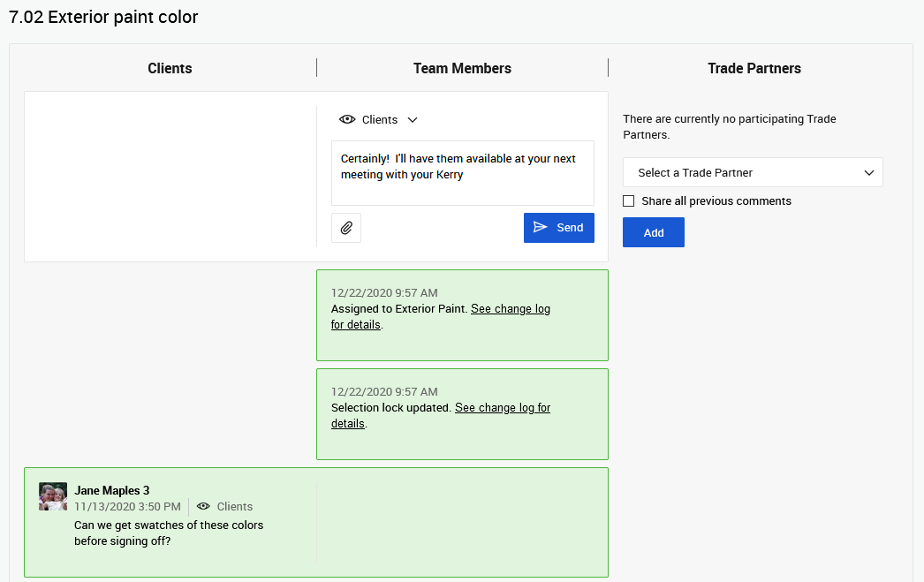The width and height of the screenshot is (924, 582).
Task: Click the paper plane icon on Send
Action: tap(541, 228)
